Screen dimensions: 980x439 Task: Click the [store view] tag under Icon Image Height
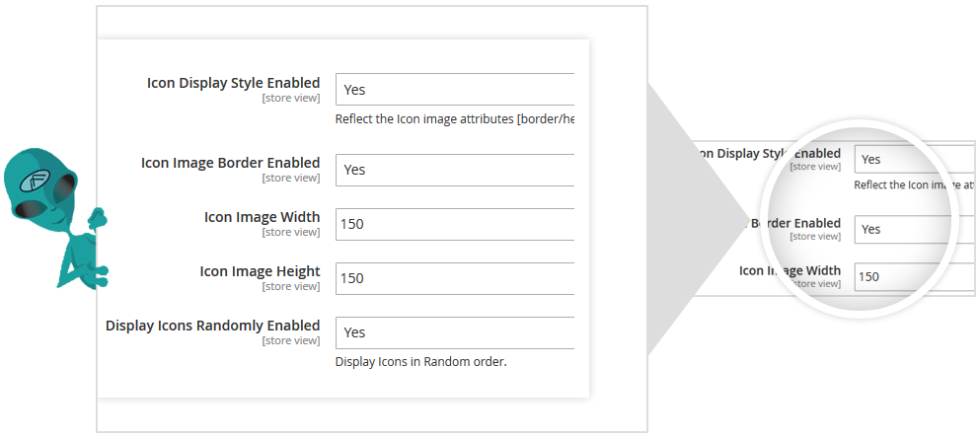tap(290, 286)
